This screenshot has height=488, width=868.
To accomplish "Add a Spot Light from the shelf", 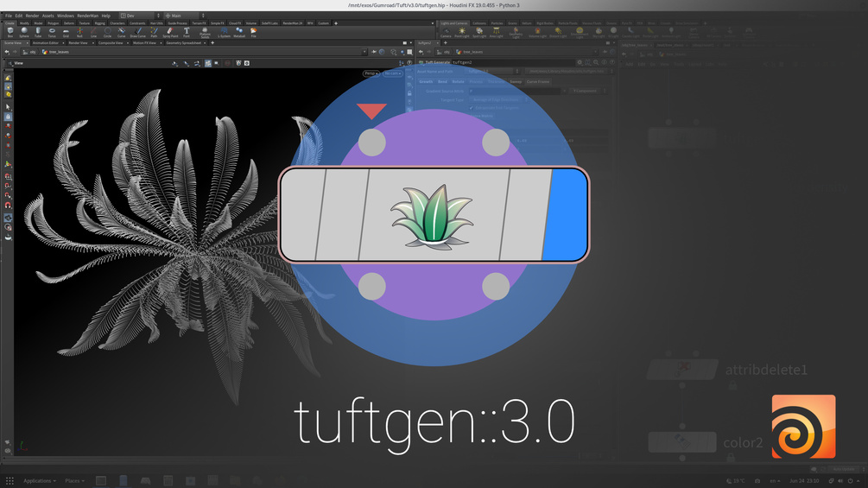I will [479, 33].
